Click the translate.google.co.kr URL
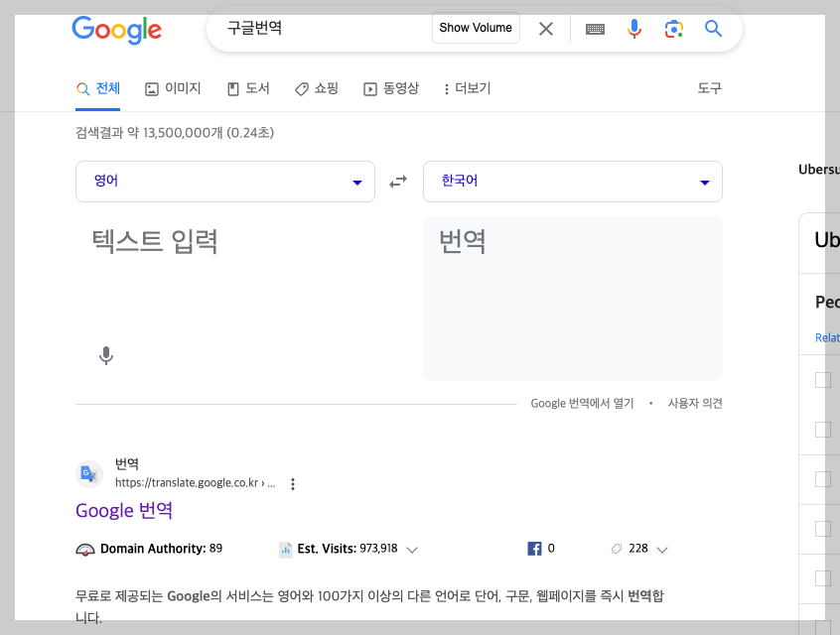The image size is (840, 635). coord(195,483)
